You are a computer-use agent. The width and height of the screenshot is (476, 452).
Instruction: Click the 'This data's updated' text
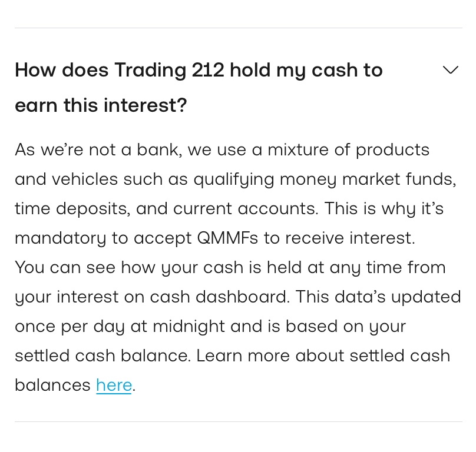pyautogui.click(x=378, y=297)
